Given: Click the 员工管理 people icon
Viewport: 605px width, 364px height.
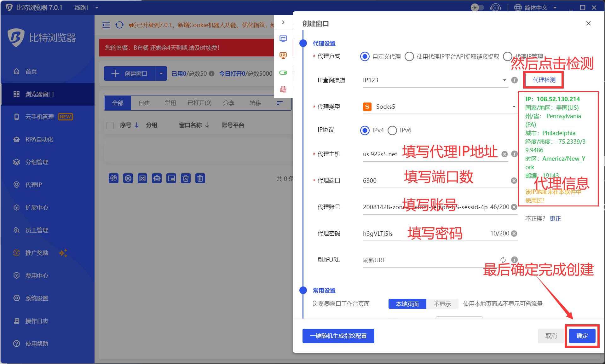Looking at the screenshot, I should [x=17, y=230].
